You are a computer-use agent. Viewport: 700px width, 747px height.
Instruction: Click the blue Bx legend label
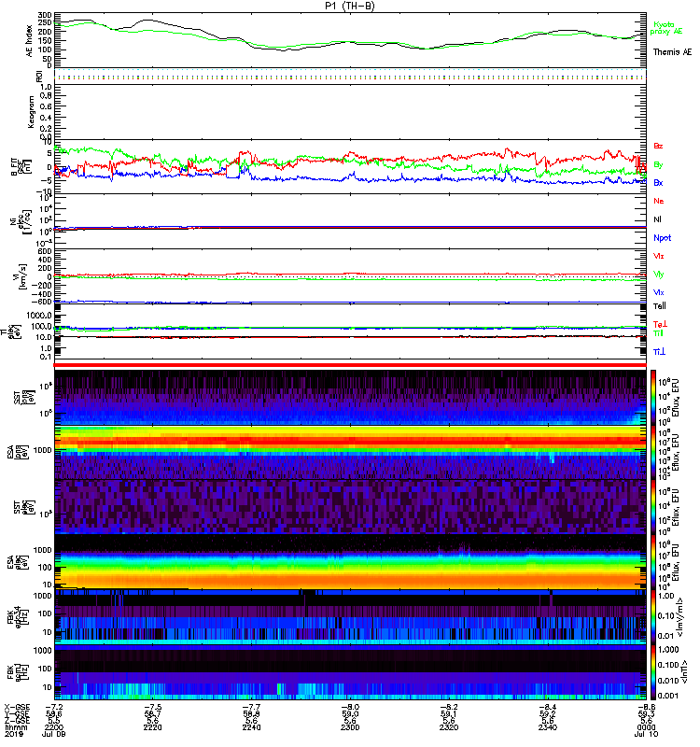[x=658, y=182]
